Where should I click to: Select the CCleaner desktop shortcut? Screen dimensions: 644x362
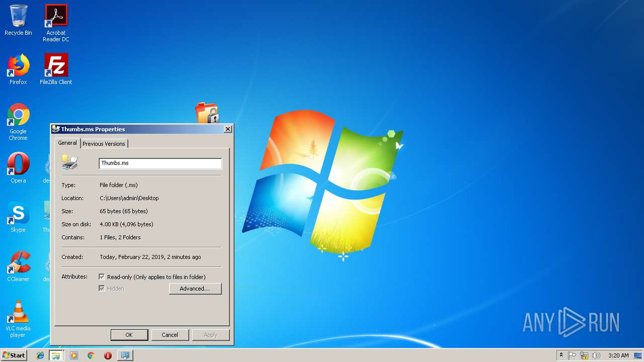pos(18,266)
